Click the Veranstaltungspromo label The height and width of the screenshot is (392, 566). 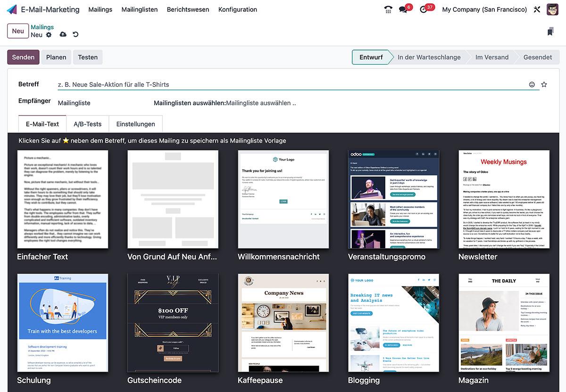click(x=387, y=257)
